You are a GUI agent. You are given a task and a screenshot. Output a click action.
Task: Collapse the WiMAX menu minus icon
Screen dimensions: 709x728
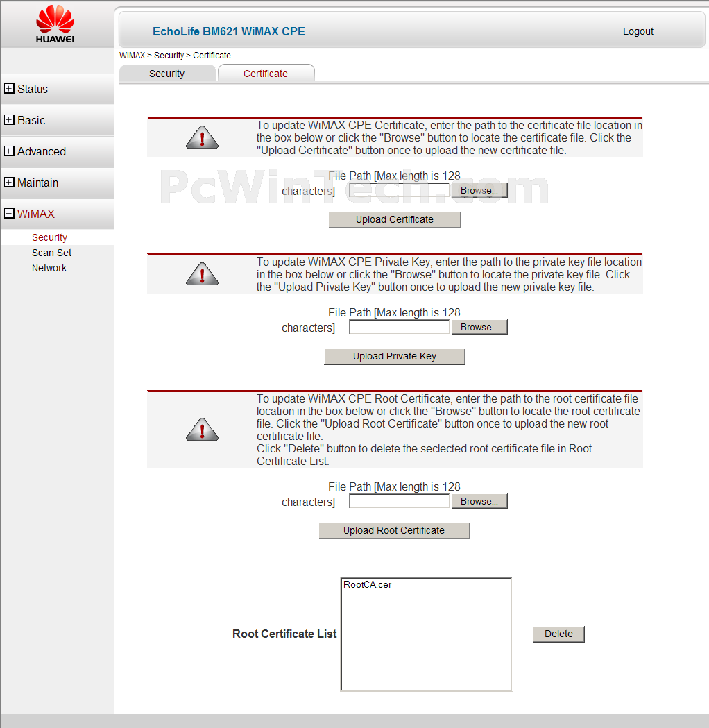(x=9, y=213)
